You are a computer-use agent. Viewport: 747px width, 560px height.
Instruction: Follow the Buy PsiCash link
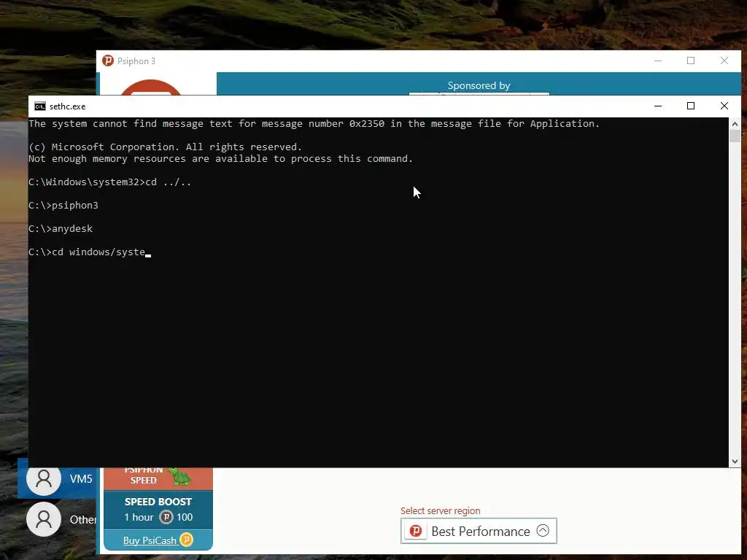pyautogui.click(x=150, y=540)
